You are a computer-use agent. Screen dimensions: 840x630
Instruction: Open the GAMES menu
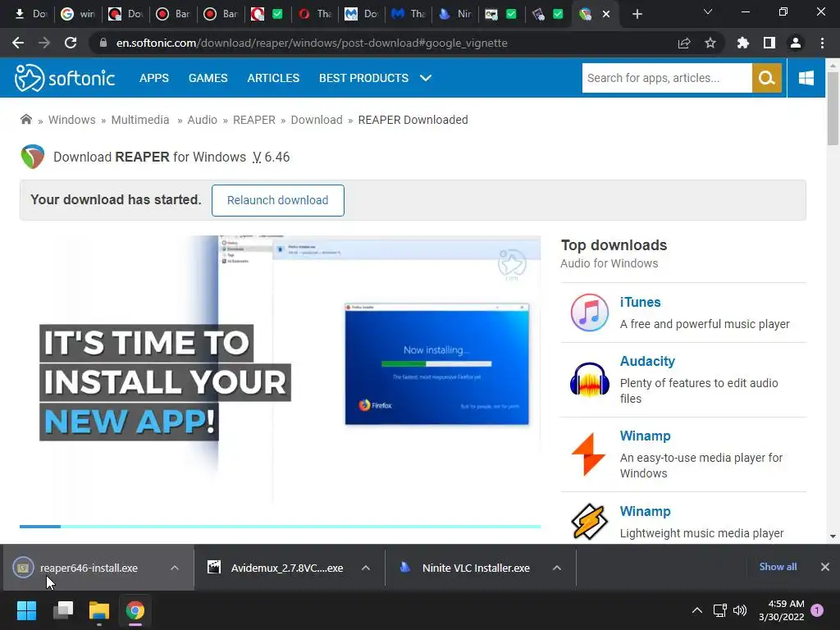pos(208,78)
